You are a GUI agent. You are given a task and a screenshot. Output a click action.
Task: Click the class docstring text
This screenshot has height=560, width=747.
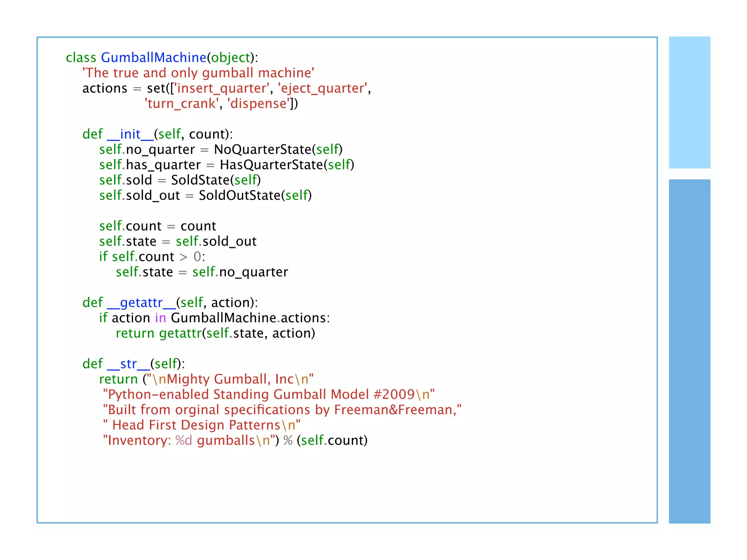point(198,73)
